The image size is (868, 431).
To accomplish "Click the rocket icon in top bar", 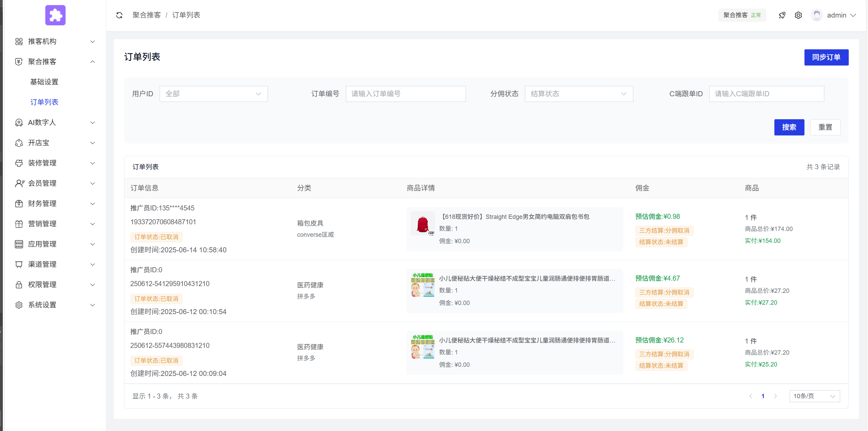I will pos(782,15).
